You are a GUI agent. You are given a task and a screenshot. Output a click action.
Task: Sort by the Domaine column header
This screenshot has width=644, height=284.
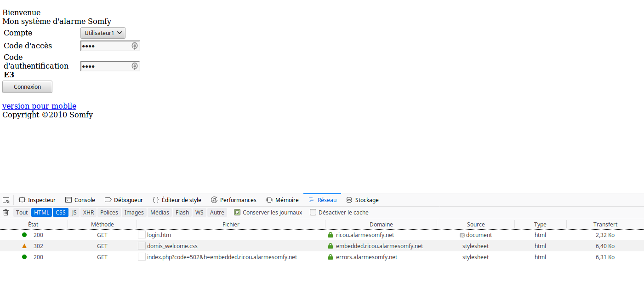381,224
